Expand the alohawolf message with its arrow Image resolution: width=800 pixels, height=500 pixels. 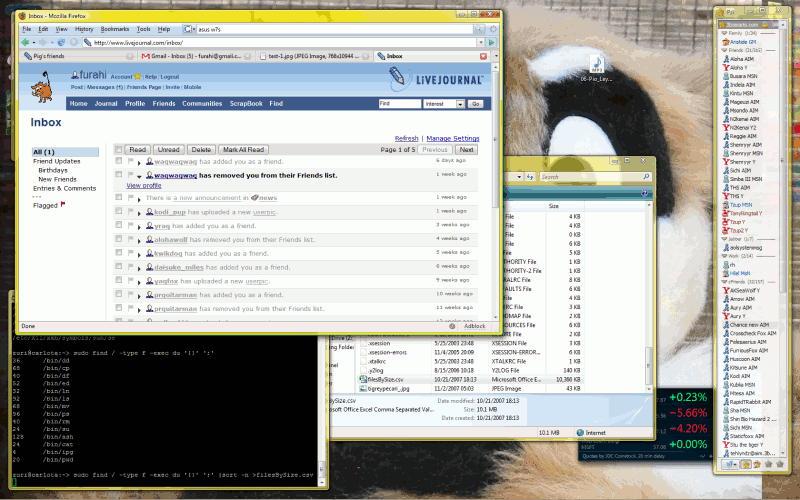point(140,240)
